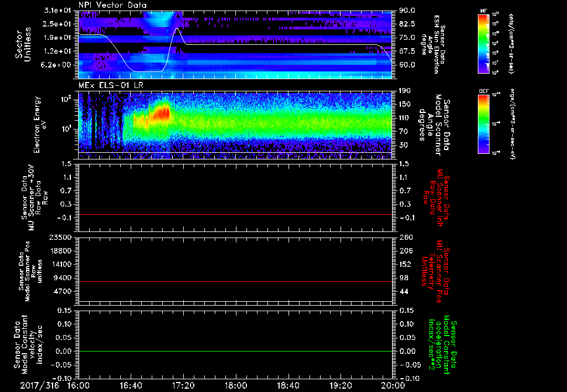
Task: Click the "Sector Unitless" axis label
Action: pyautogui.click(x=23, y=44)
